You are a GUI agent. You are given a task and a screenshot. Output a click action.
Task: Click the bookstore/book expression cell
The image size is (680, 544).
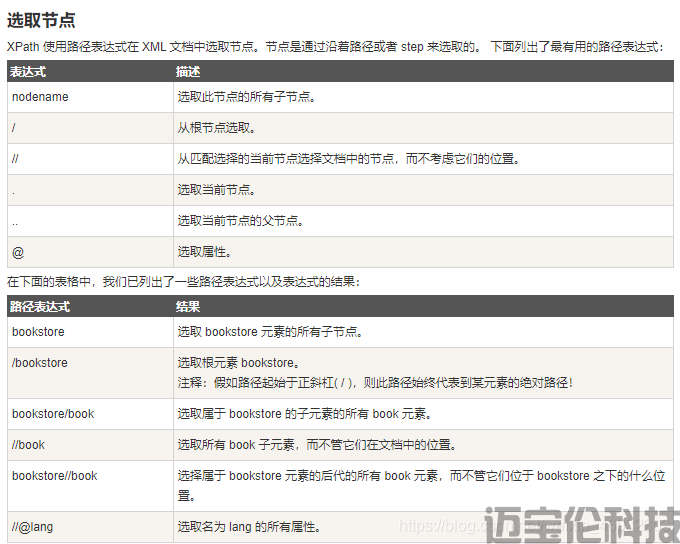tap(53, 413)
